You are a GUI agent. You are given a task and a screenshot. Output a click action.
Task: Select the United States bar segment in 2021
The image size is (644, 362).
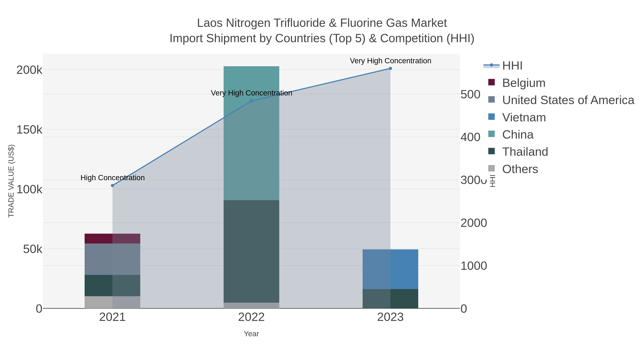click(112, 259)
